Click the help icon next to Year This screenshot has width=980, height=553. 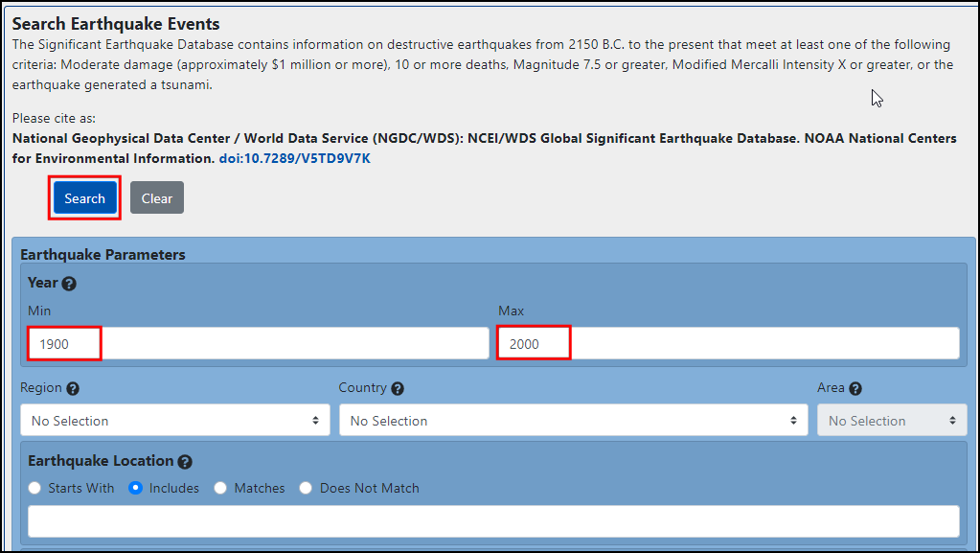[69, 284]
